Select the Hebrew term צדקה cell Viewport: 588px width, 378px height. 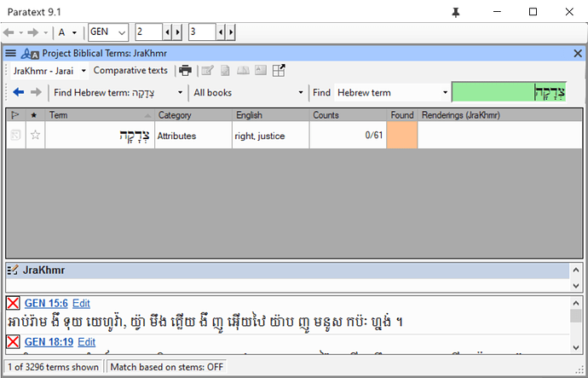tap(100, 135)
